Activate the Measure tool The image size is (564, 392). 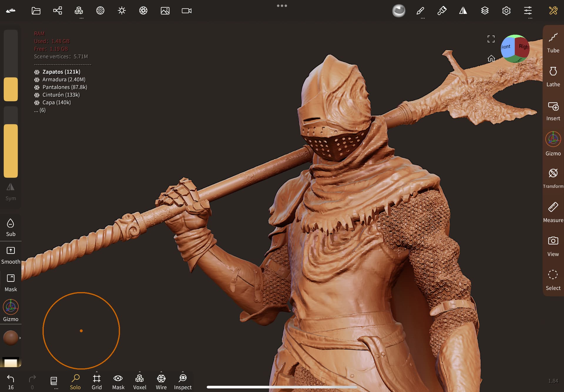[553, 212]
